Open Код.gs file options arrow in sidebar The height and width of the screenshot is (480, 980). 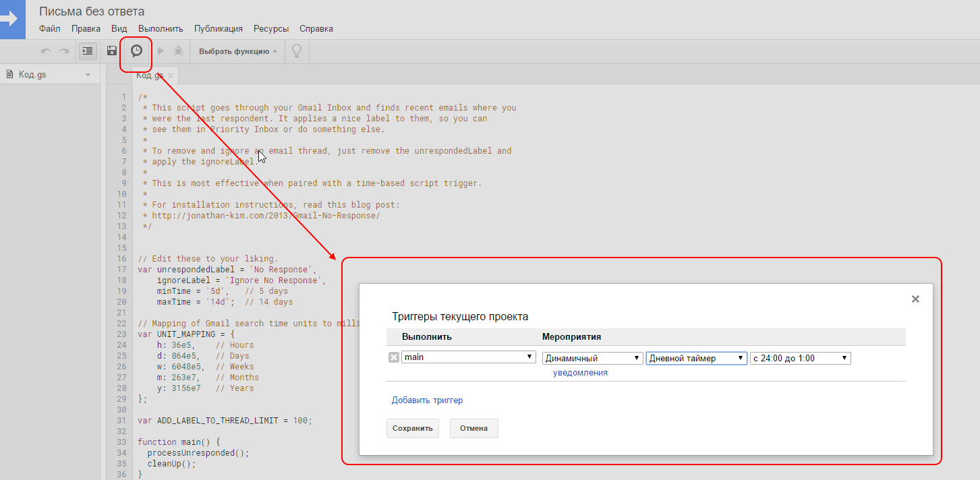(88, 75)
